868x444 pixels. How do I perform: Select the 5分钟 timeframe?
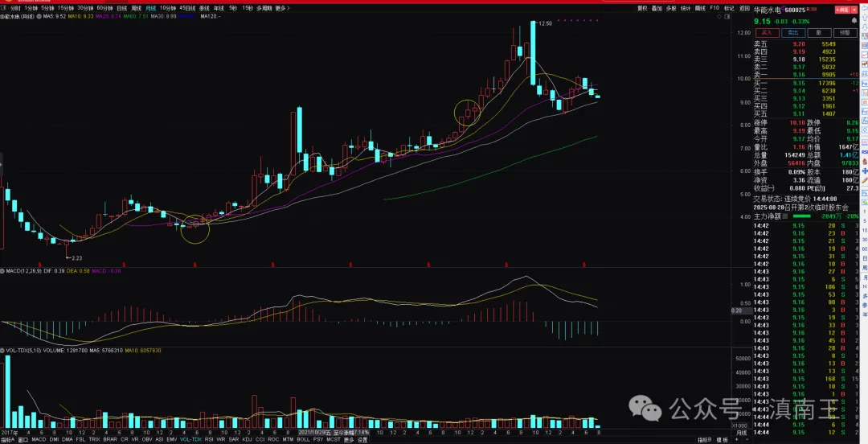(47, 8)
